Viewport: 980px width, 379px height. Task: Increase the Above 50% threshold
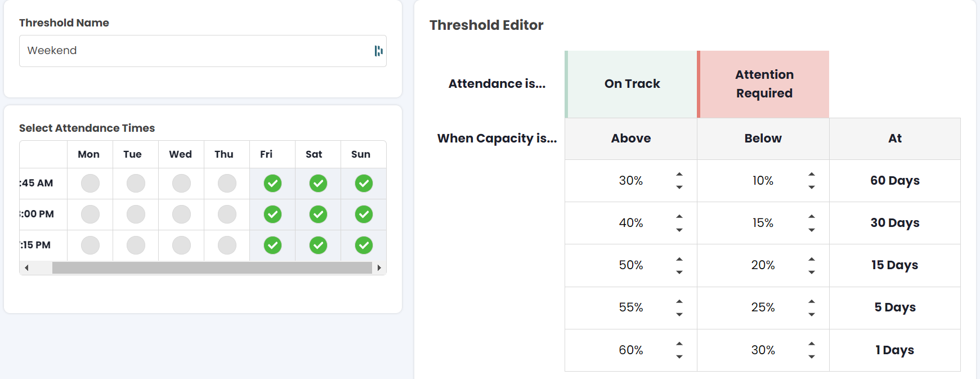[x=679, y=259]
